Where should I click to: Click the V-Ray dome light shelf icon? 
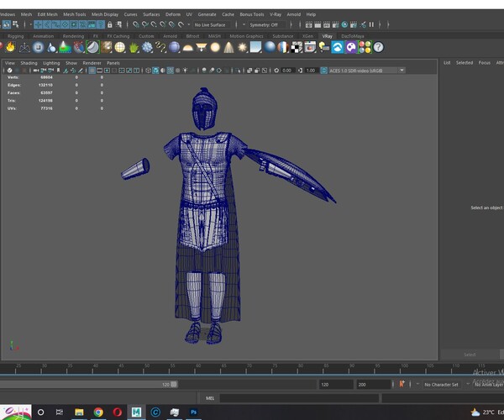(x=187, y=48)
